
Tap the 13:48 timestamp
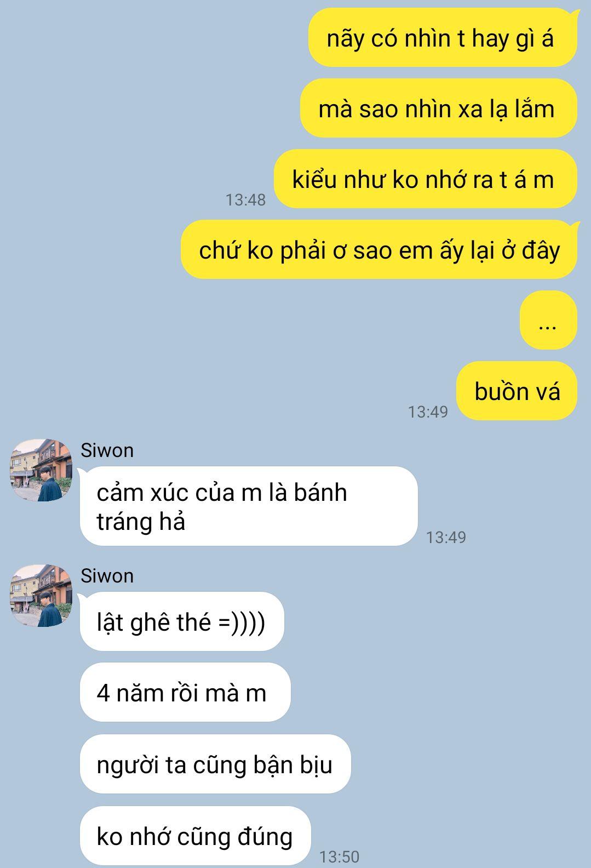[245, 200]
